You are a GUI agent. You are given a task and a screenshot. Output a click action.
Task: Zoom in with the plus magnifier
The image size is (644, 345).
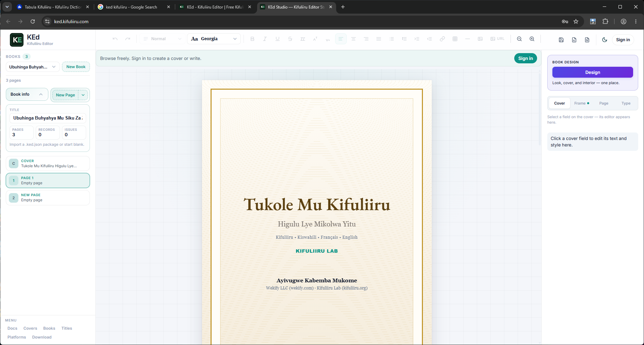click(x=532, y=39)
